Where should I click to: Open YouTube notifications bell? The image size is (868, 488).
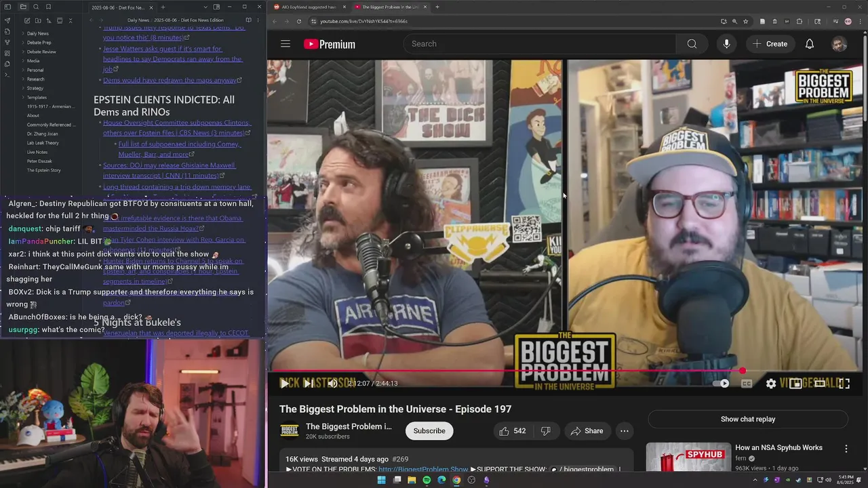point(810,44)
